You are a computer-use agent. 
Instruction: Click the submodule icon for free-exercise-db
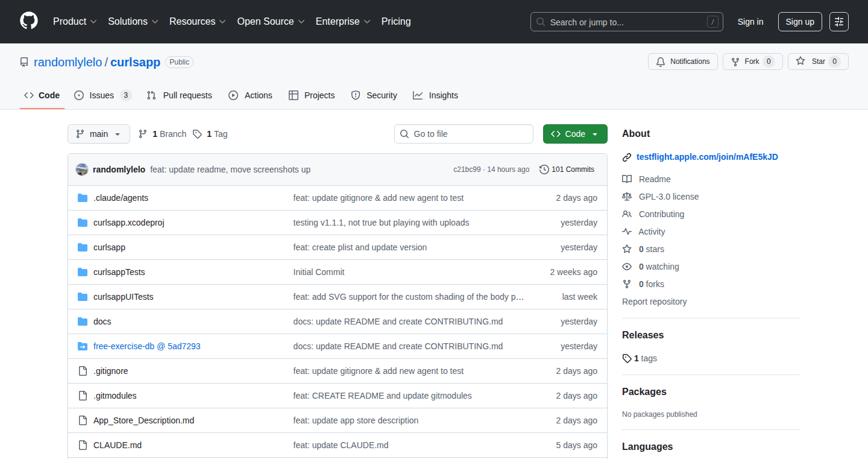point(83,346)
